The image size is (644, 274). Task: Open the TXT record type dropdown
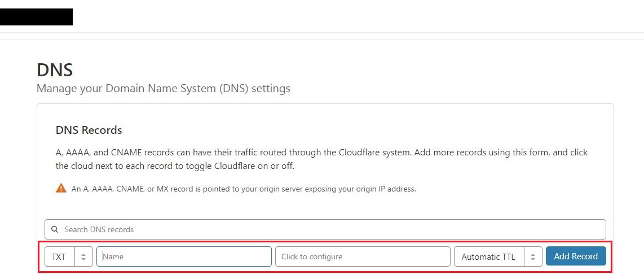[x=69, y=256]
